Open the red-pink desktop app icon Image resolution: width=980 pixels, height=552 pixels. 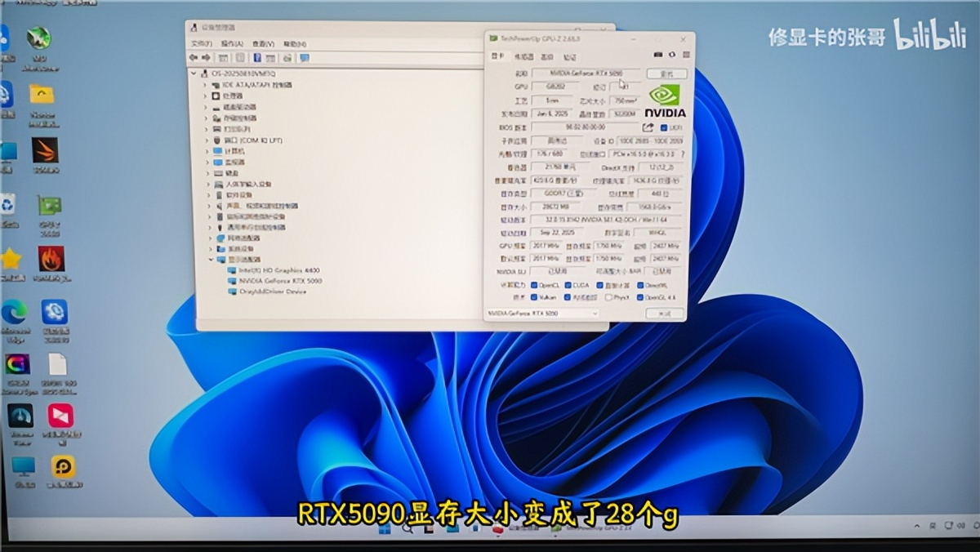click(x=60, y=416)
